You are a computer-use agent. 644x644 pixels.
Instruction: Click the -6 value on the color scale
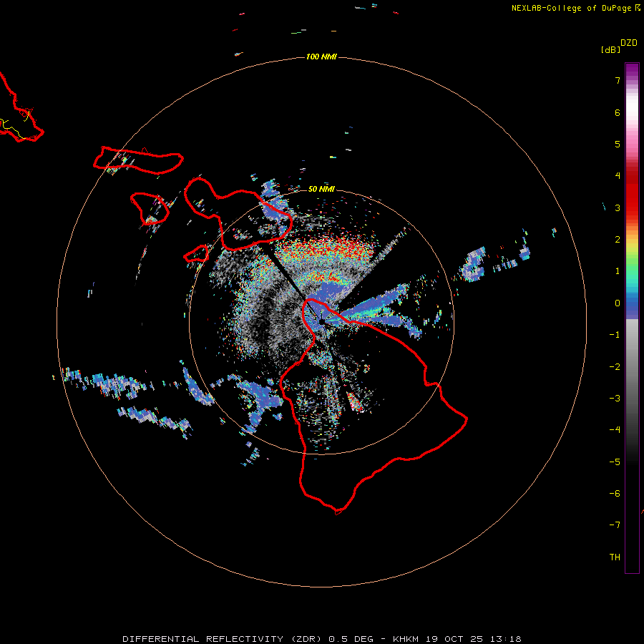click(615, 494)
